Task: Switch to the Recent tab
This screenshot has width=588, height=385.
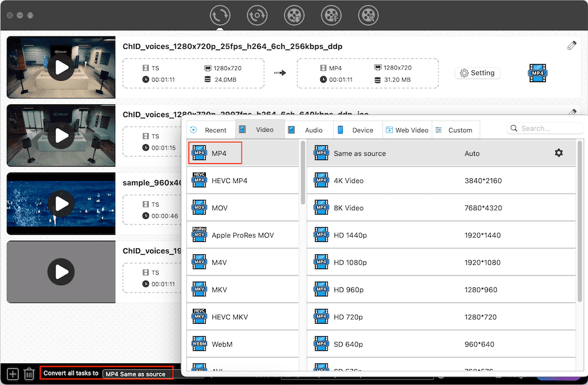Action: [211, 130]
